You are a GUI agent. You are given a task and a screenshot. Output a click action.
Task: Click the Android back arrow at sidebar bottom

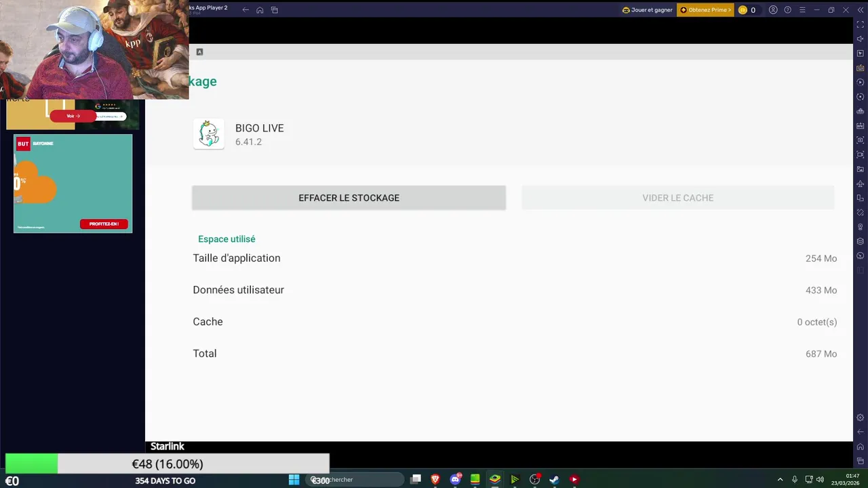click(x=861, y=432)
